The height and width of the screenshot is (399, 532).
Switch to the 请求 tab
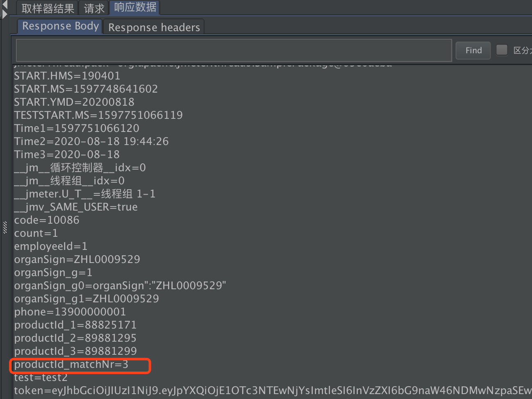[x=94, y=8]
